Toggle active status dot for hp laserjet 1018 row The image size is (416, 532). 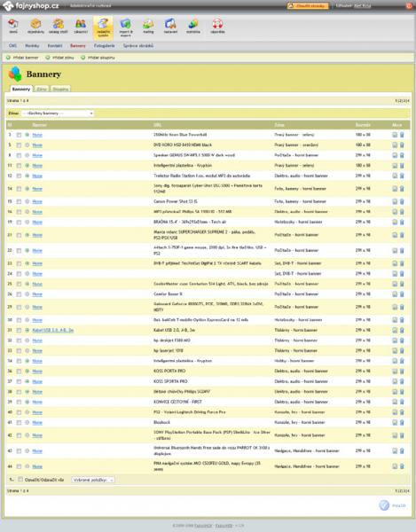27,350
